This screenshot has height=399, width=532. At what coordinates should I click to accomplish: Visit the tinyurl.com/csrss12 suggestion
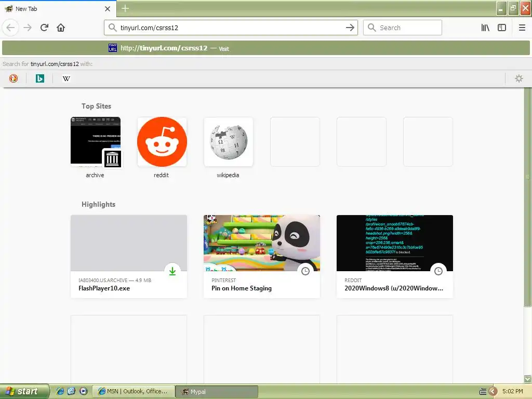tap(265, 48)
